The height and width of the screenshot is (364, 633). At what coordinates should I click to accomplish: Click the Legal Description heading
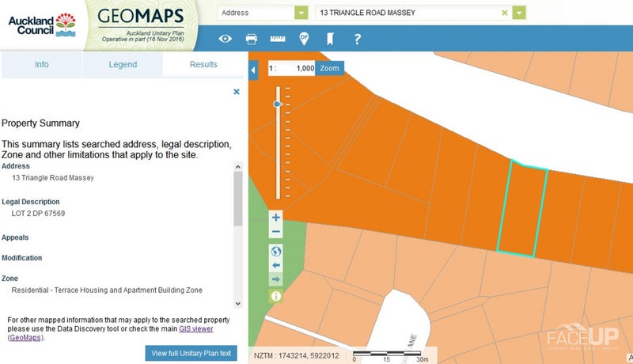tap(31, 201)
